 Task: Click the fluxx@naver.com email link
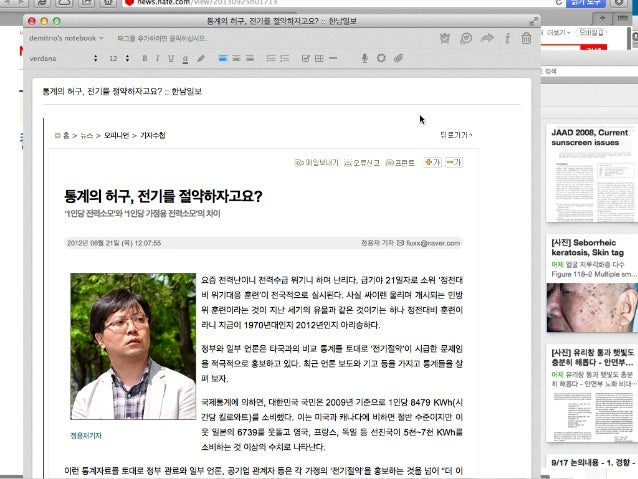pyautogui.click(x=433, y=243)
